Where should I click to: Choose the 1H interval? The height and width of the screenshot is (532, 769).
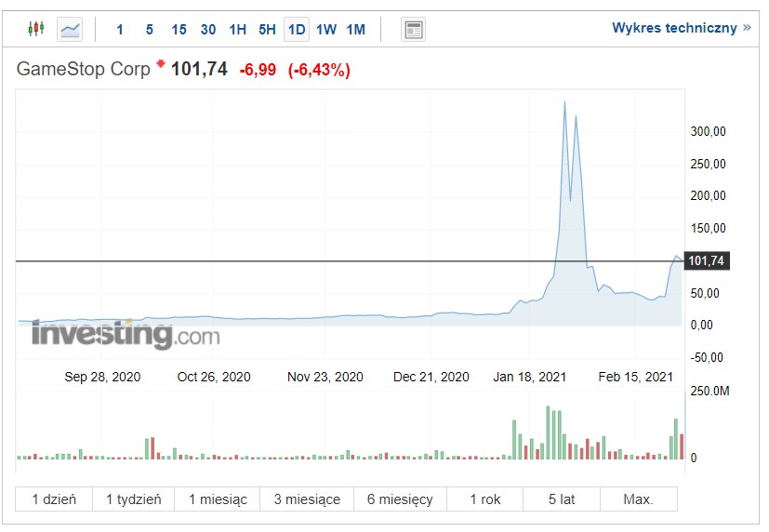click(x=237, y=30)
